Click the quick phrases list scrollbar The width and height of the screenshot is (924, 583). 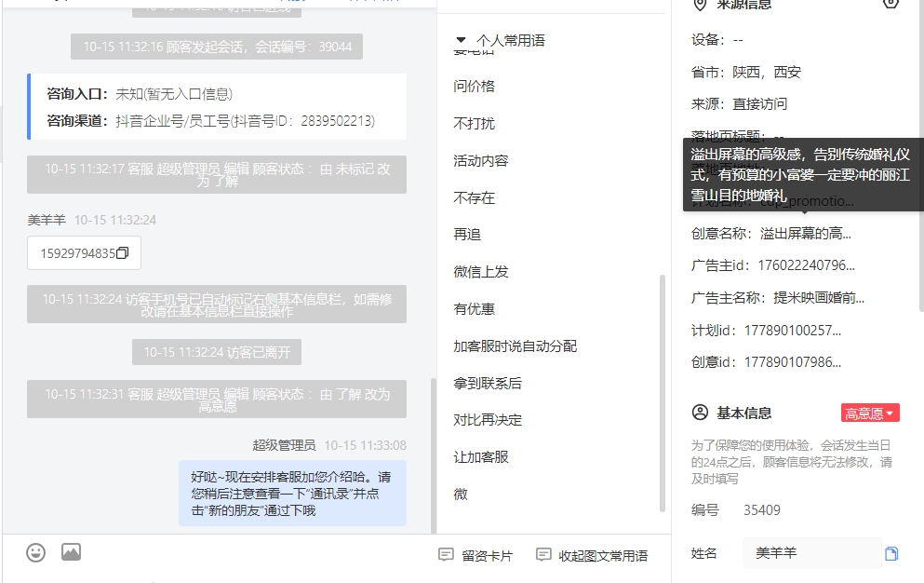pos(662,393)
